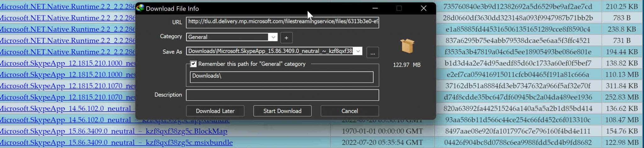The image size is (644, 148).
Task: Open SkypeApp 15.86.3409.0 msixbundle link
Action: coord(116,143)
